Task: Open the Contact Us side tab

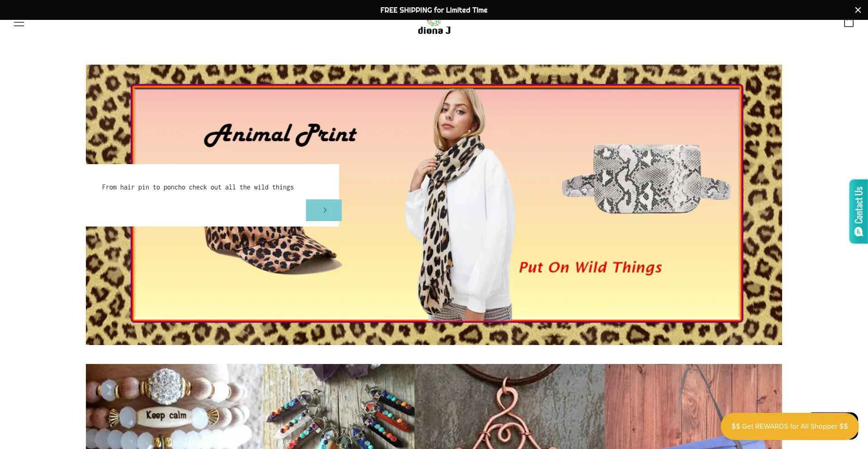Action: 859,211
